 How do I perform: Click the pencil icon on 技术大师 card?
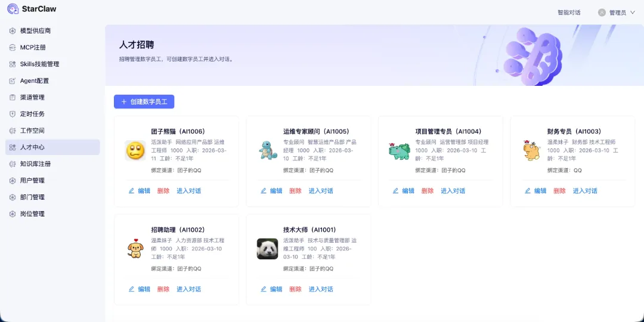[264, 289]
